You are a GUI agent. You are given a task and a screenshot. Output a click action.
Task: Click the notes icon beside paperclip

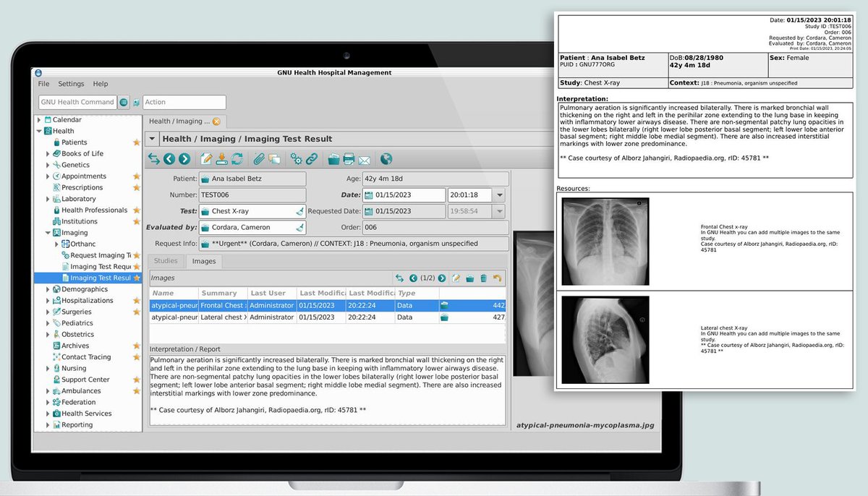[x=274, y=158]
